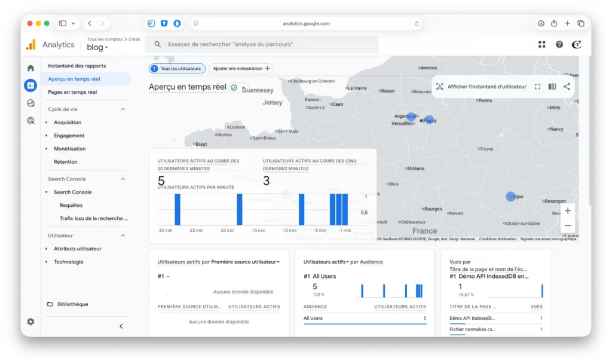
Task: Toggle map fullscreen view icon
Action: tap(537, 87)
